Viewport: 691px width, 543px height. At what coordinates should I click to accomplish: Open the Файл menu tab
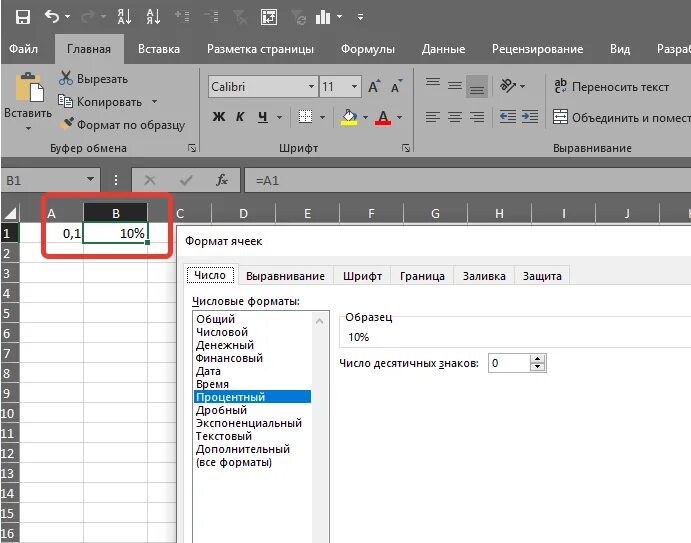[x=23, y=48]
